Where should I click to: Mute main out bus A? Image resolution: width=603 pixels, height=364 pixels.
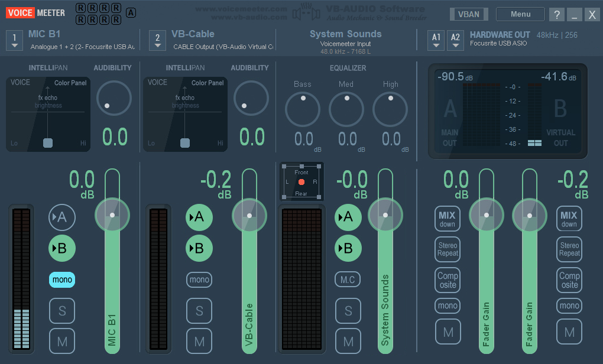tap(448, 331)
